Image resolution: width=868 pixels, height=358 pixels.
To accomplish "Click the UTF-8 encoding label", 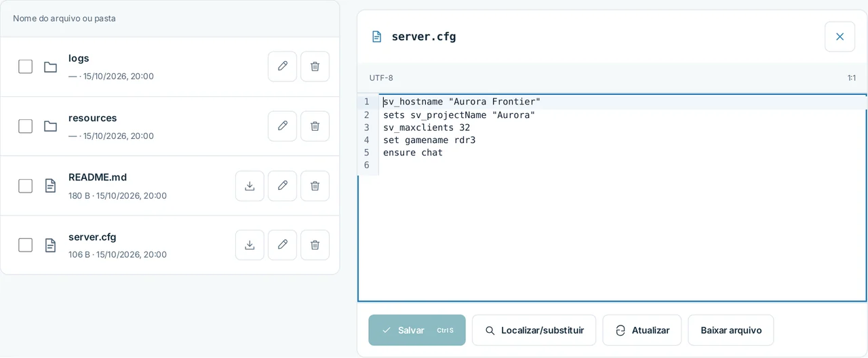I will pos(381,78).
